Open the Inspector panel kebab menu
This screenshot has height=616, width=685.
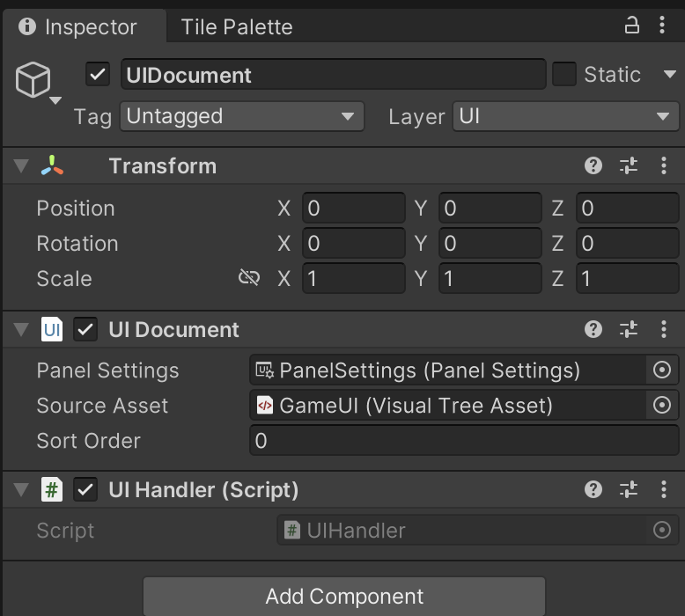[662, 26]
